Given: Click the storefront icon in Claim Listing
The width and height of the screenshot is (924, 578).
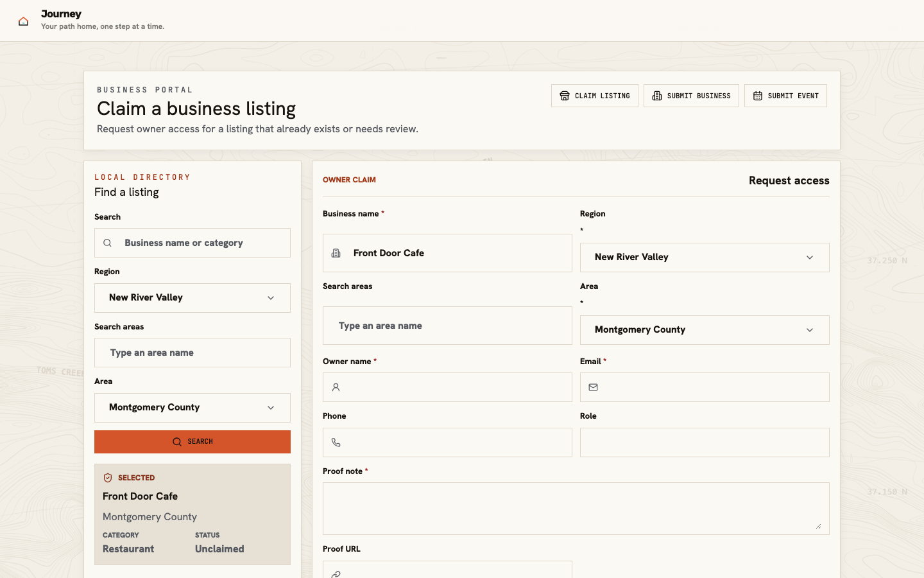Looking at the screenshot, I should [565, 96].
